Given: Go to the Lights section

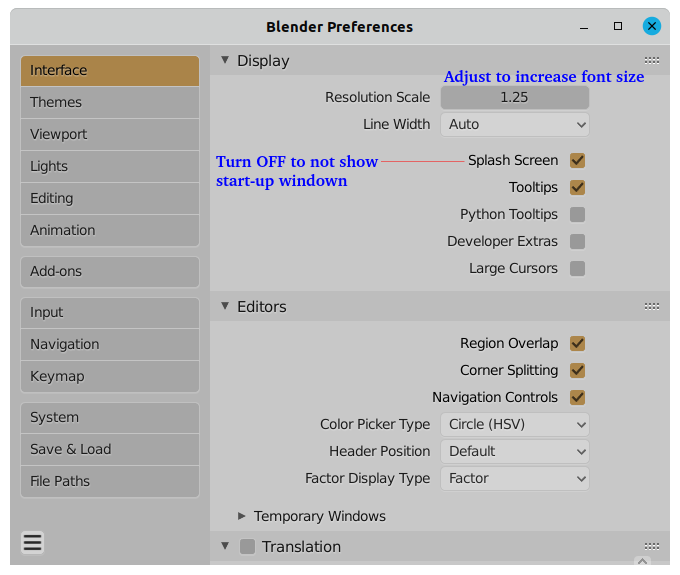Looking at the screenshot, I should tap(110, 167).
